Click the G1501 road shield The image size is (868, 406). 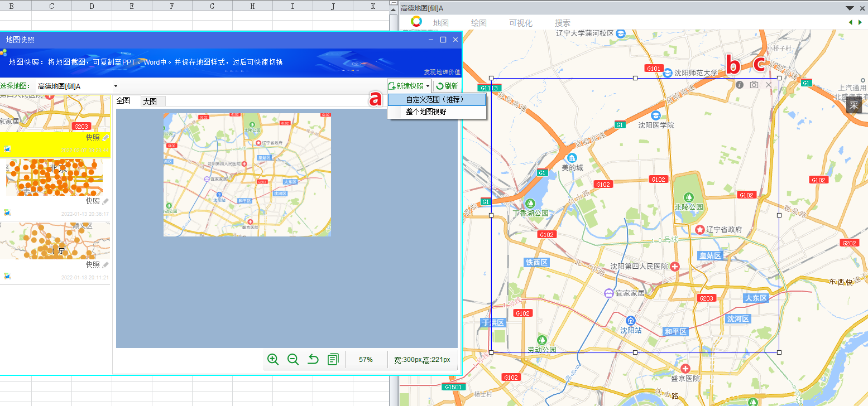coord(453,387)
